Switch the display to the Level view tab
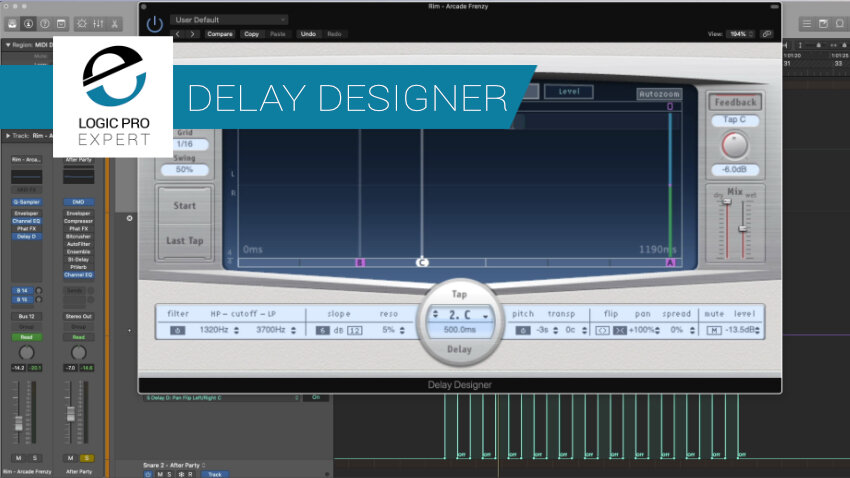Image resolution: width=850 pixels, height=478 pixels. click(569, 92)
